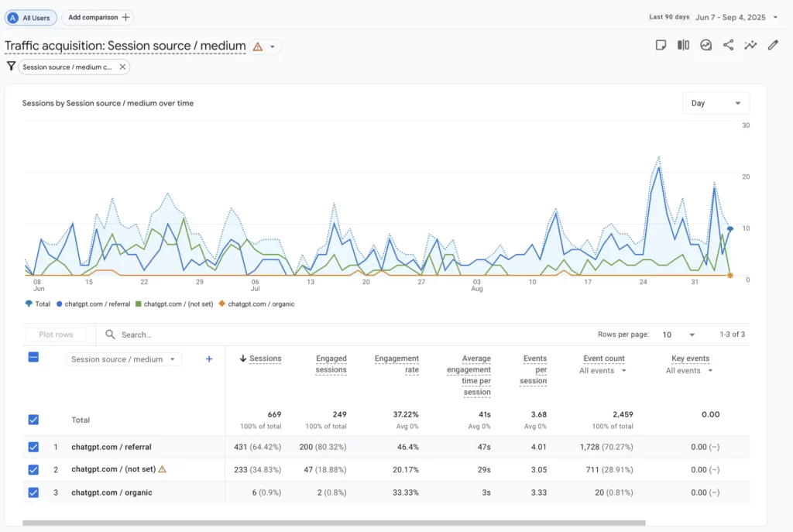Open the trend sparkline icon
Screen dimensions: 793x532
pos(750,45)
